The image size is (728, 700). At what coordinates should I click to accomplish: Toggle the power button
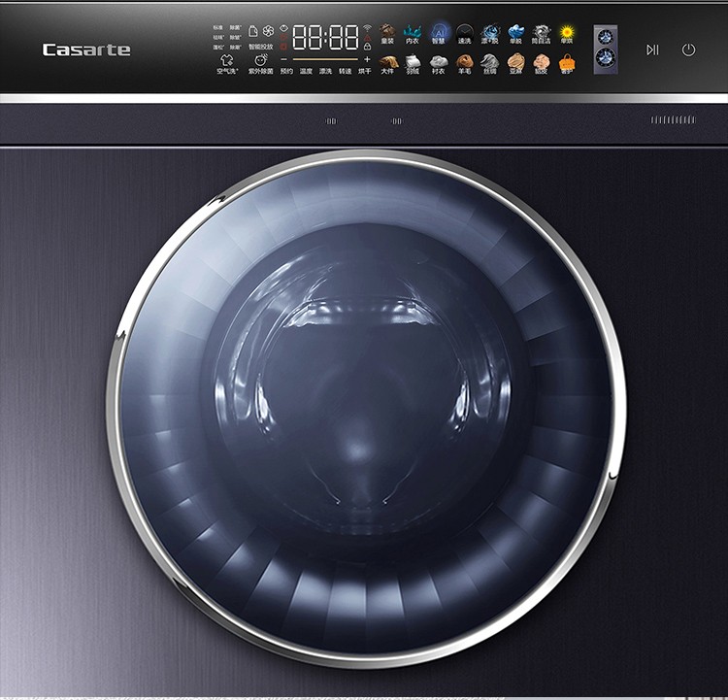point(688,50)
